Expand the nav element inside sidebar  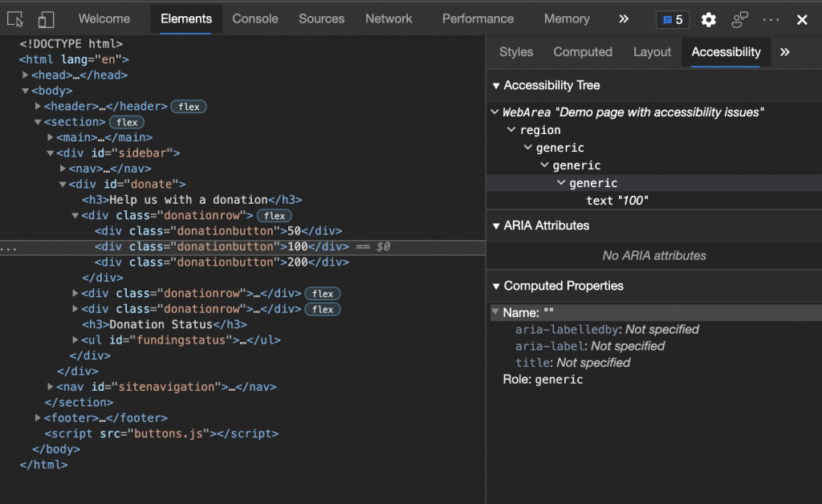(63, 169)
